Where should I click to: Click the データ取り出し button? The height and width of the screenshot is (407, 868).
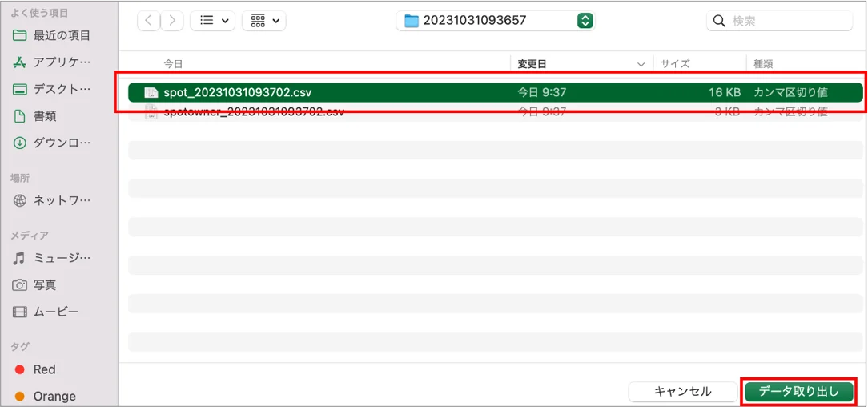pos(799,392)
